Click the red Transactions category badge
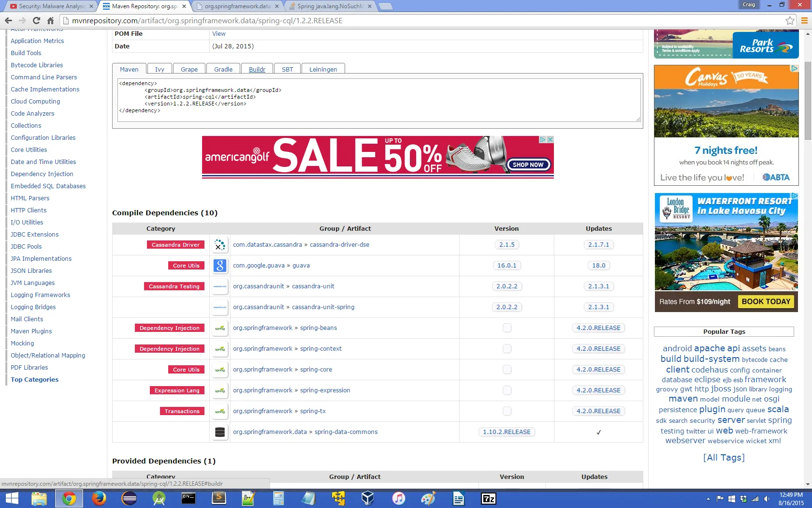This screenshot has height=508, width=812. tap(182, 411)
